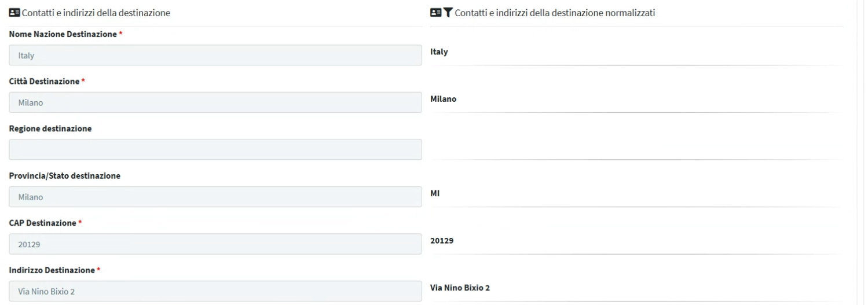Click the vertical scrollbar at right edge
This screenshot has height=305, width=868.
(x=861, y=152)
